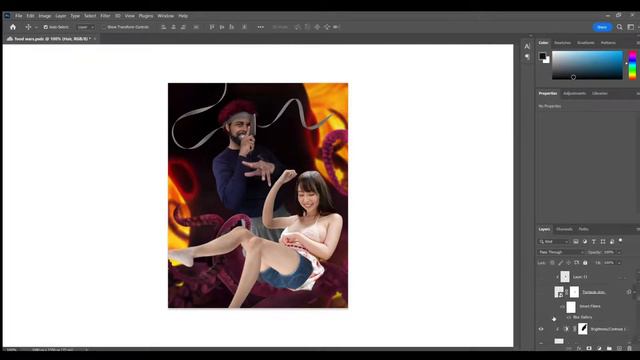Viewport: 640px width, 360px height.
Task: Select the Brightness/Contrast layer mask thumbnail
Action: pyautogui.click(x=583, y=329)
